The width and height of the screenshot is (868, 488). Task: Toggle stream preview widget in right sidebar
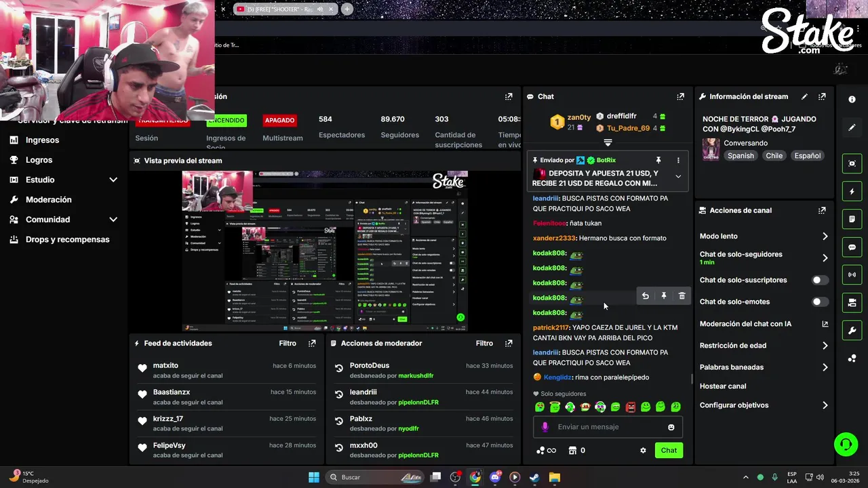[x=852, y=163]
